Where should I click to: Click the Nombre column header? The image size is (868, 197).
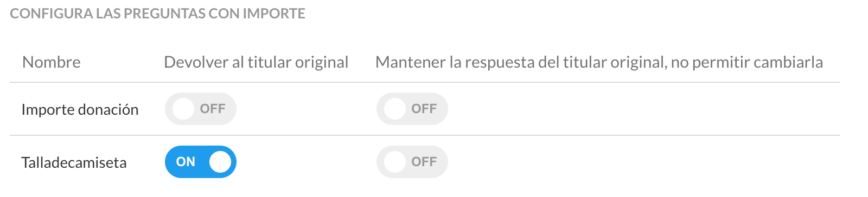52,62
